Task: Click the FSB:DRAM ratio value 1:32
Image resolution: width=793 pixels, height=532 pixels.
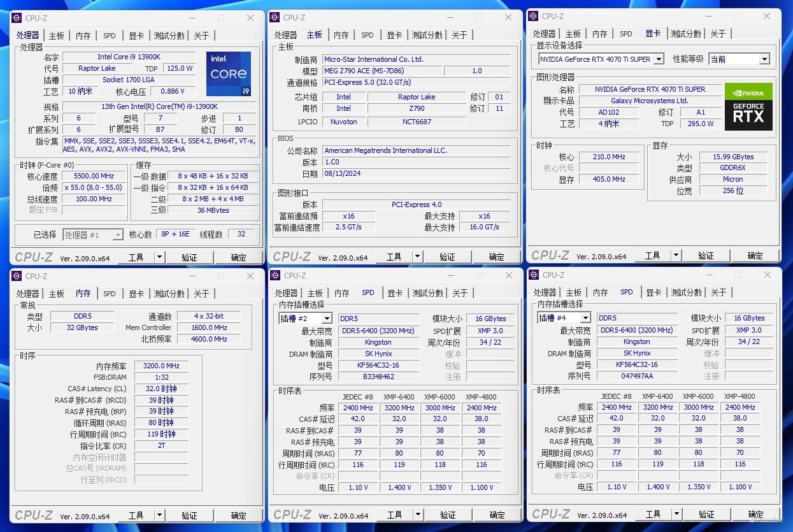Action: coord(161,377)
